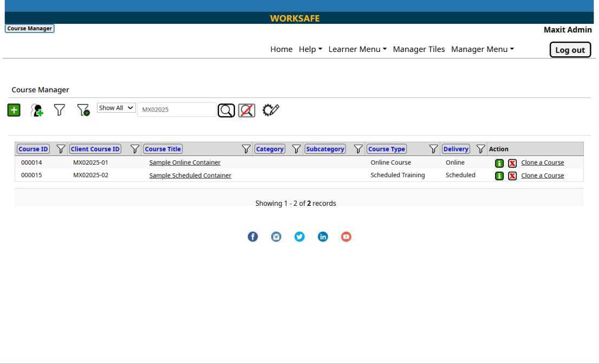Image resolution: width=599 pixels, height=364 pixels.
Task: Click the filter funnel beside Course Title
Action: coord(246,149)
